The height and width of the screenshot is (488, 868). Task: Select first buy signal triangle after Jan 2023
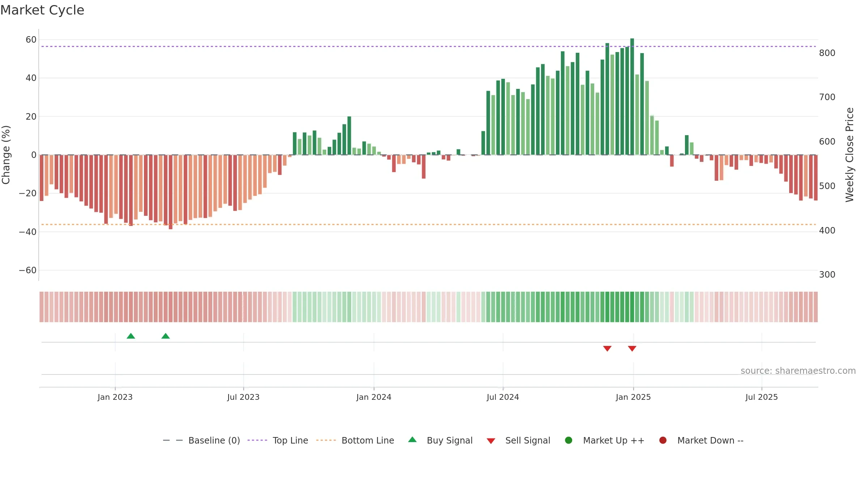tap(131, 336)
